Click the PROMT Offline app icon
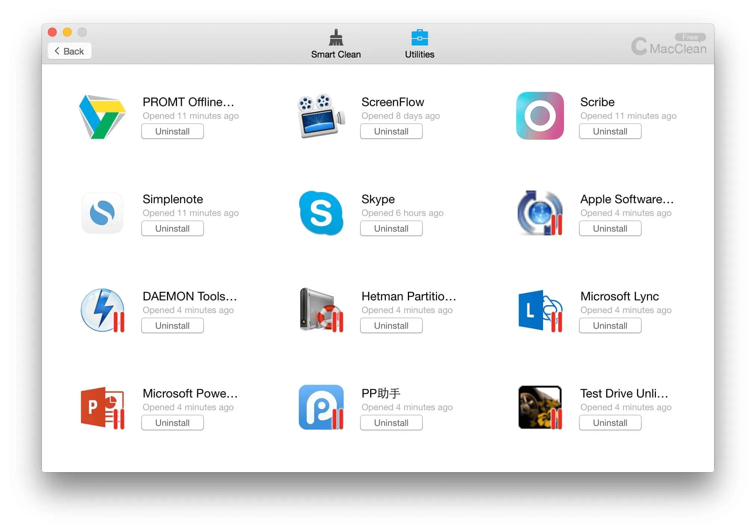The height and width of the screenshot is (532, 756). (x=102, y=116)
